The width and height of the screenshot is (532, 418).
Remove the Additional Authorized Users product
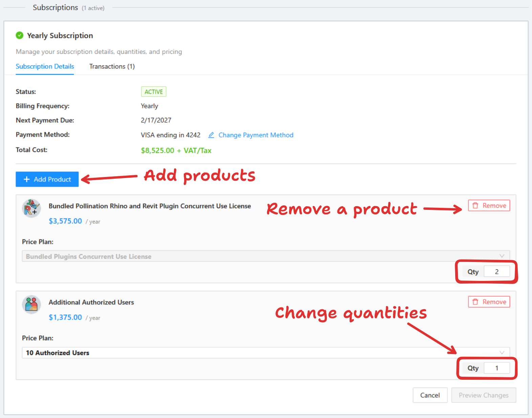click(489, 302)
